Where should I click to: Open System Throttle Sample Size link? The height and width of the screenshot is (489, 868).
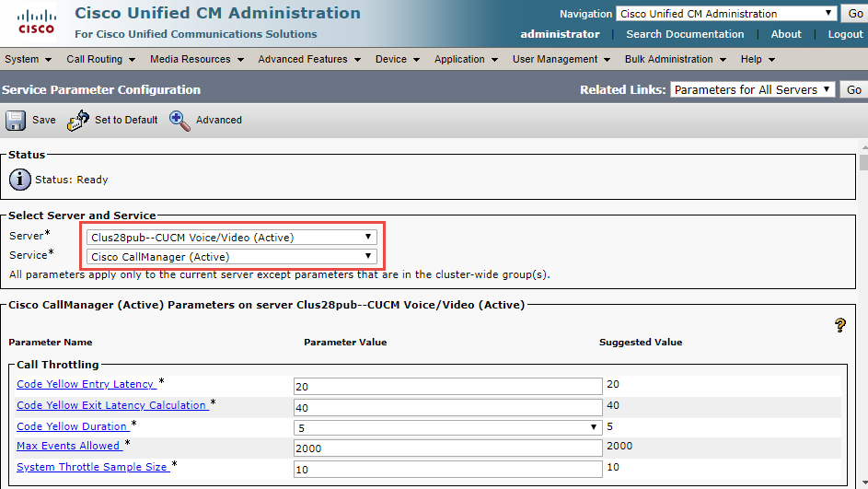pyautogui.click(x=92, y=466)
